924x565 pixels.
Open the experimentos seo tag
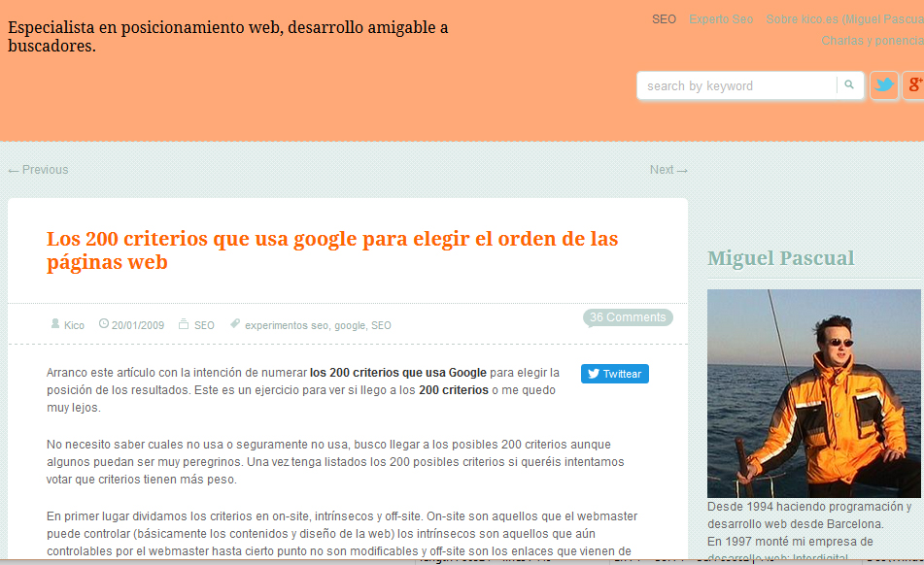(287, 325)
